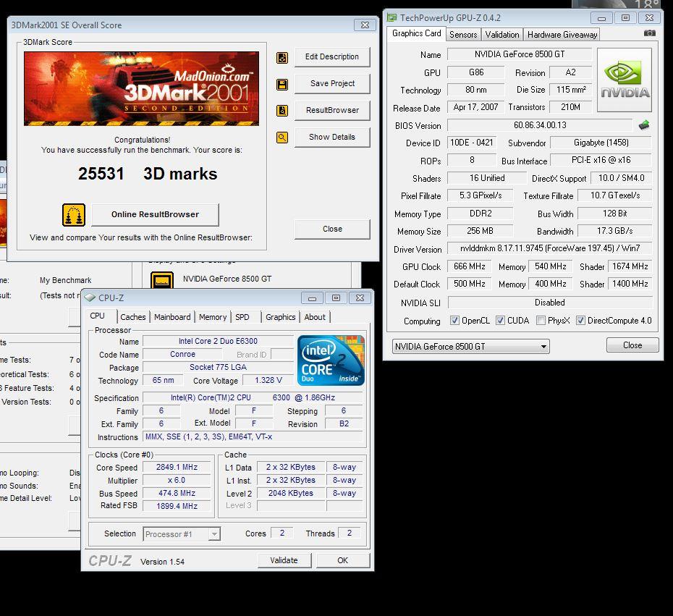Image resolution: width=673 pixels, height=616 pixels.
Task: Click the NVIDIA logo in GPU-Z
Action: [625, 80]
